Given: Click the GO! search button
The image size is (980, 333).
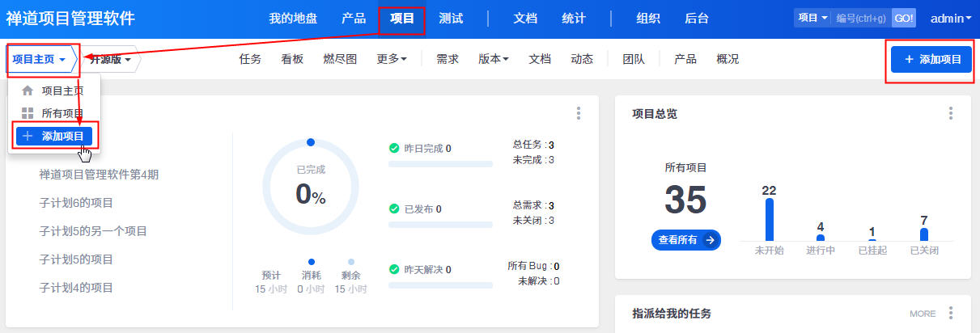Looking at the screenshot, I should coord(904,18).
